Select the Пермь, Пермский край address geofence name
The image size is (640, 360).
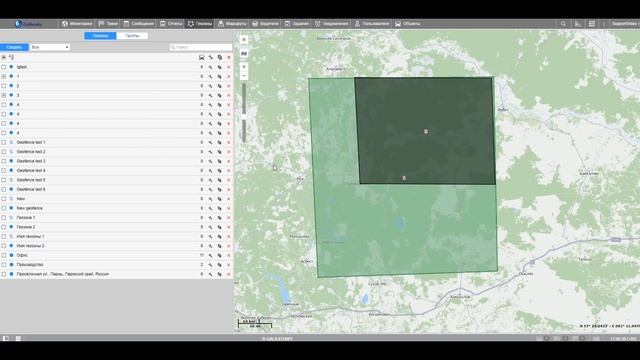[62, 274]
